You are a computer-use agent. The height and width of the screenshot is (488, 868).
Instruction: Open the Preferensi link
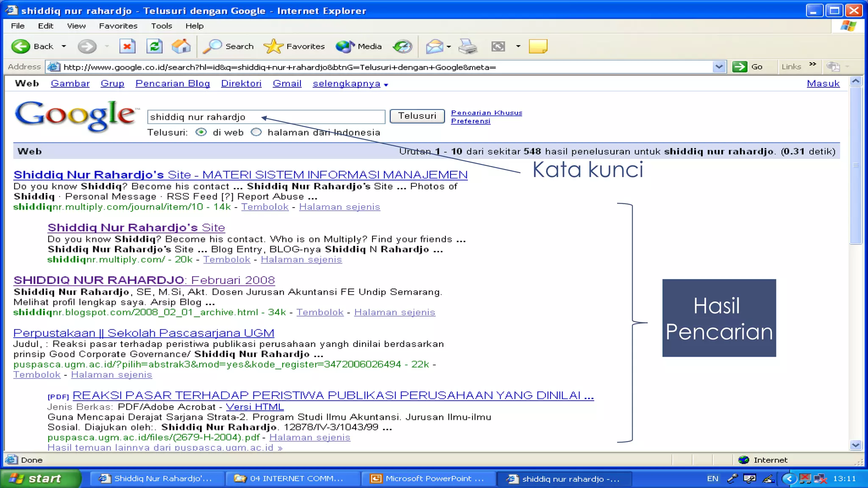pyautogui.click(x=470, y=121)
